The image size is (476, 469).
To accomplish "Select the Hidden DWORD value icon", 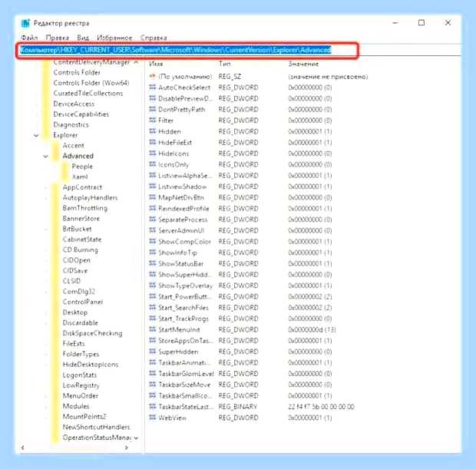I will [x=153, y=131].
